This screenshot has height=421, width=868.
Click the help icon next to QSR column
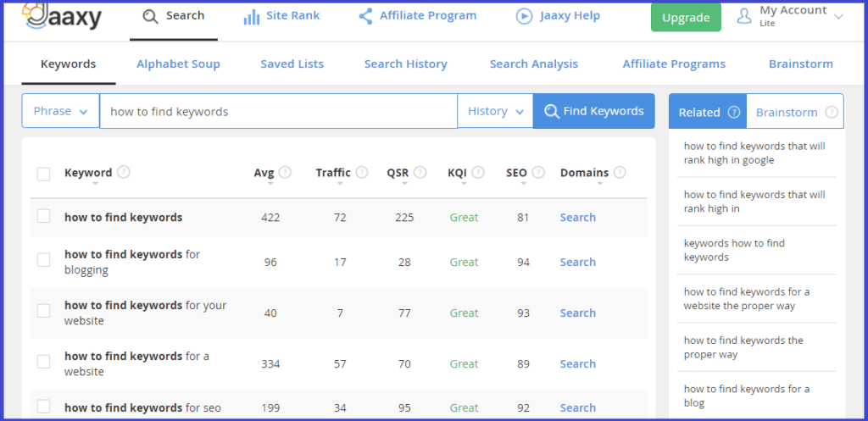pos(420,172)
